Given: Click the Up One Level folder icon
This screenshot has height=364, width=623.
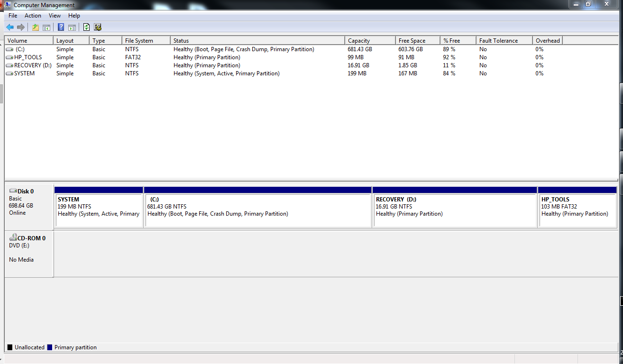Looking at the screenshot, I should 36,27.
